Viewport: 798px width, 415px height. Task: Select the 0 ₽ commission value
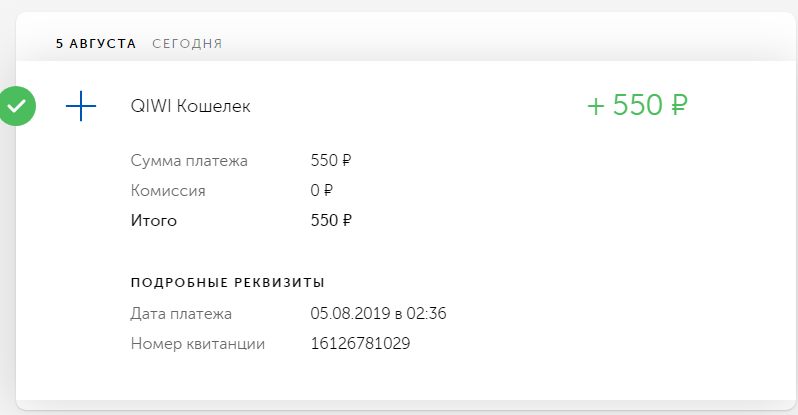pyautogui.click(x=322, y=190)
